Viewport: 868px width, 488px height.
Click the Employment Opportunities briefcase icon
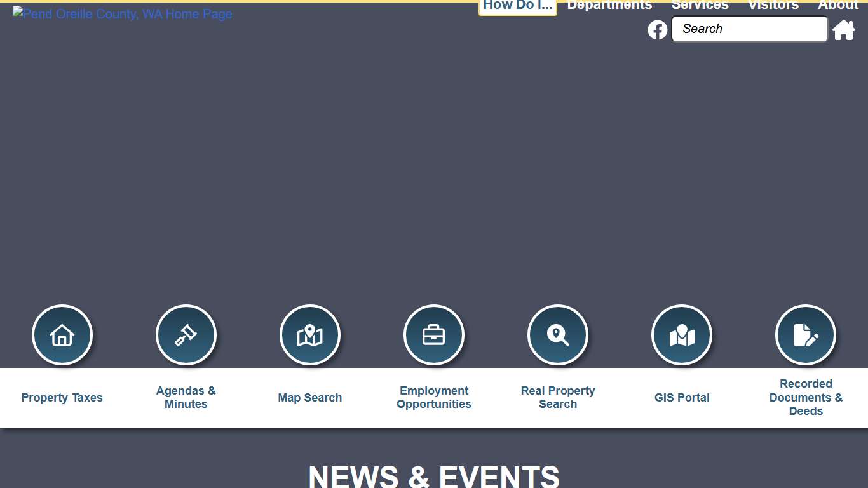point(433,335)
